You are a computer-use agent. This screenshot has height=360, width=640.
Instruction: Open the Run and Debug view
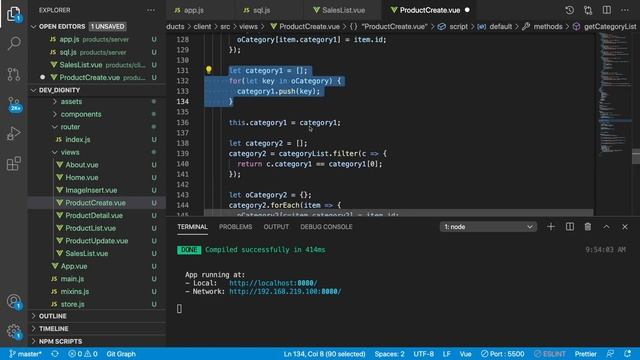click(x=14, y=133)
